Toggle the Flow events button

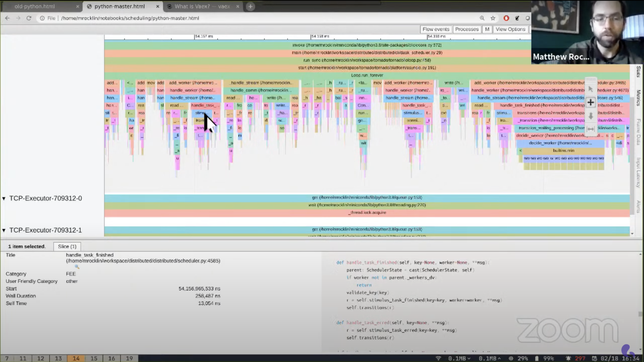[x=436, y=29]
